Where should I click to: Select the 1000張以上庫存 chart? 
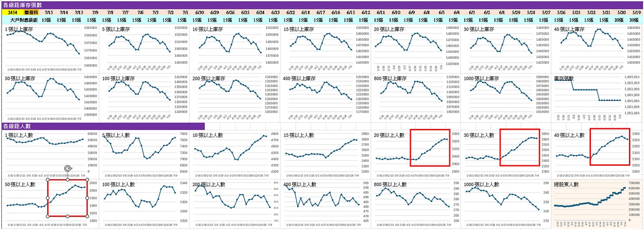pos(506,97)
